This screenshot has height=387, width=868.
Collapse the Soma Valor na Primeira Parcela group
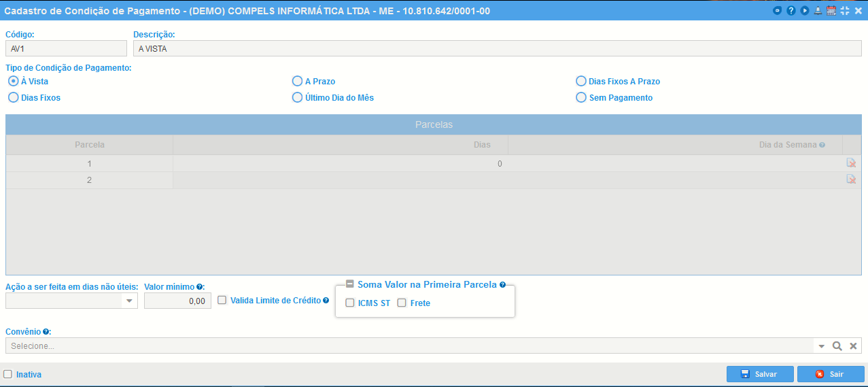350,284
